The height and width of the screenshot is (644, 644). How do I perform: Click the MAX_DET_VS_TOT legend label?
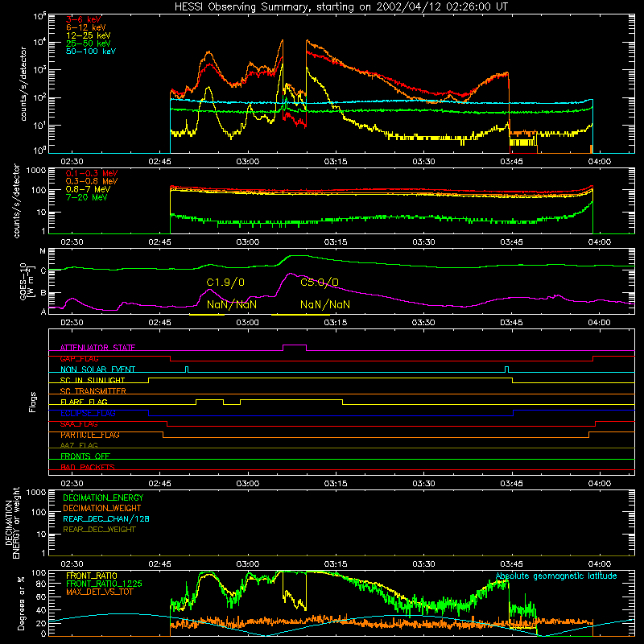tap(99, 592)
